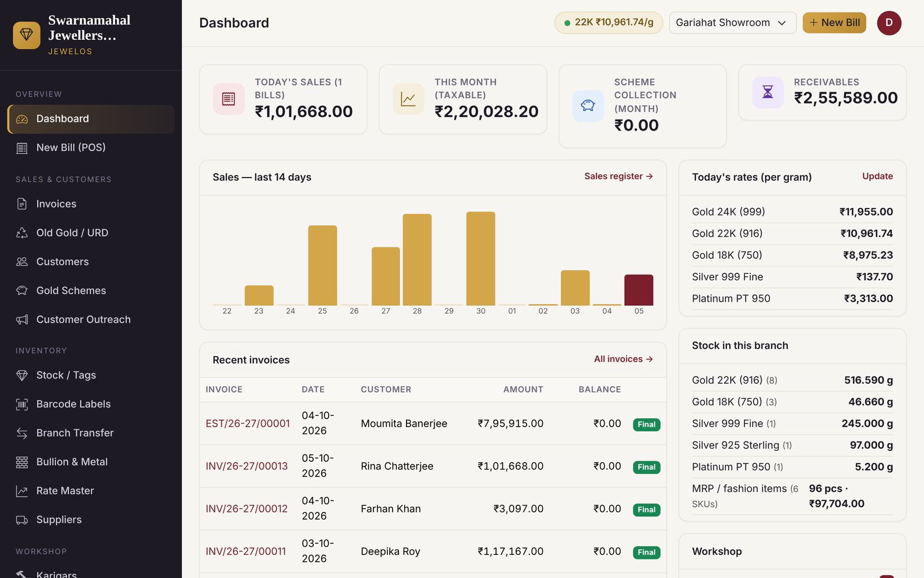Click the Gold Schemes piggy bank icon
This screenshot has width=924, height=578.
click(x=22, y=291)
